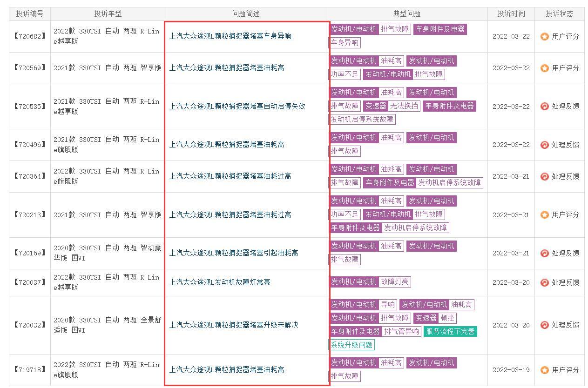This screenshot has height=388, width=588.
Task: Open complaint link 上汽大众途观L颗粒捕捉器堵塞车身异响
Action: point(230,36)
